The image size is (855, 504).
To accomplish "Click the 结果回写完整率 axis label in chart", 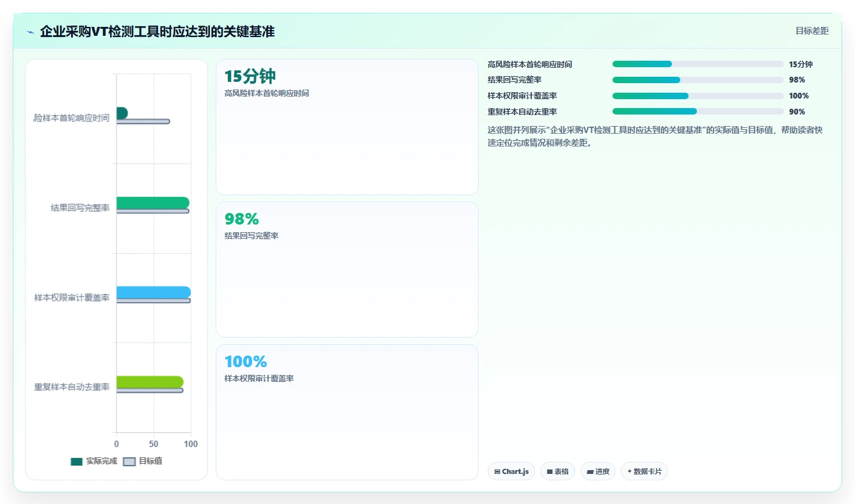I will click(80, 208).
